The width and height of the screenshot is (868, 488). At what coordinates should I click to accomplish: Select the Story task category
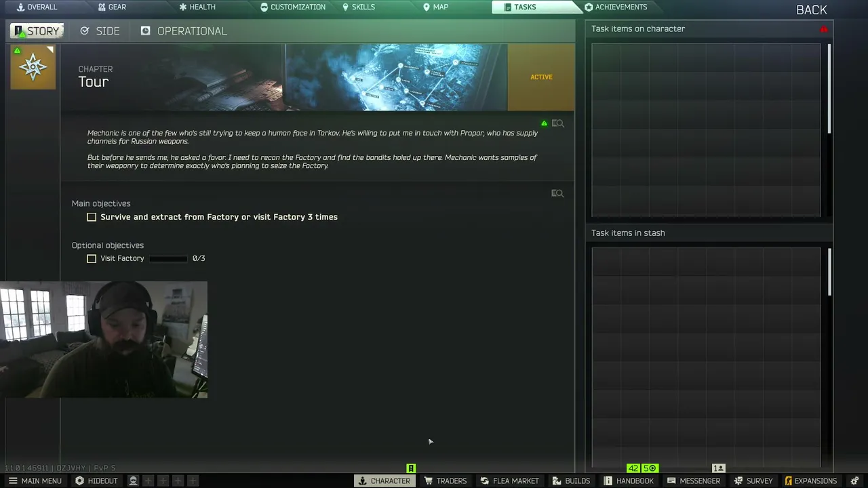pos(37,31)
